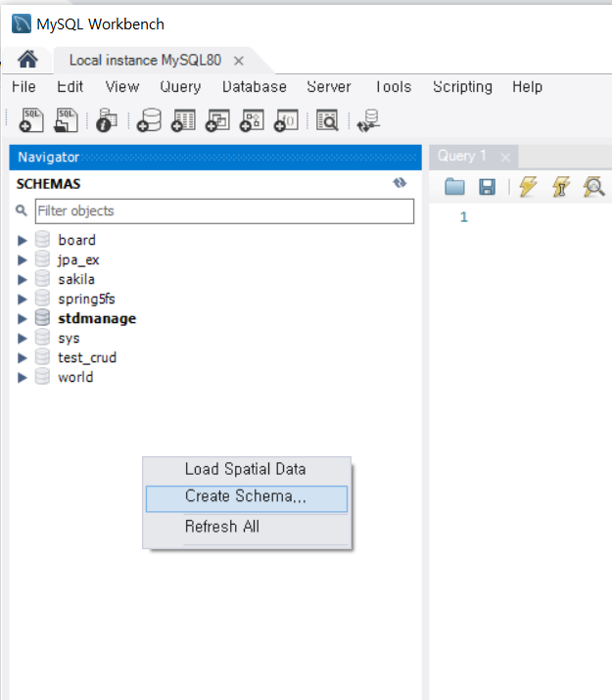
Task: Open the object Inspector icon
Action: [x=106, y=120]
